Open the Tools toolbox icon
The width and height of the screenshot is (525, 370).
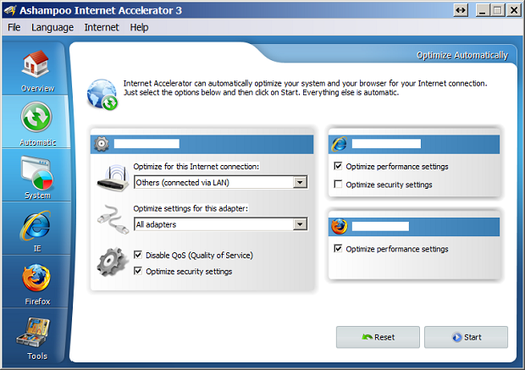click(x=33, y=332)
